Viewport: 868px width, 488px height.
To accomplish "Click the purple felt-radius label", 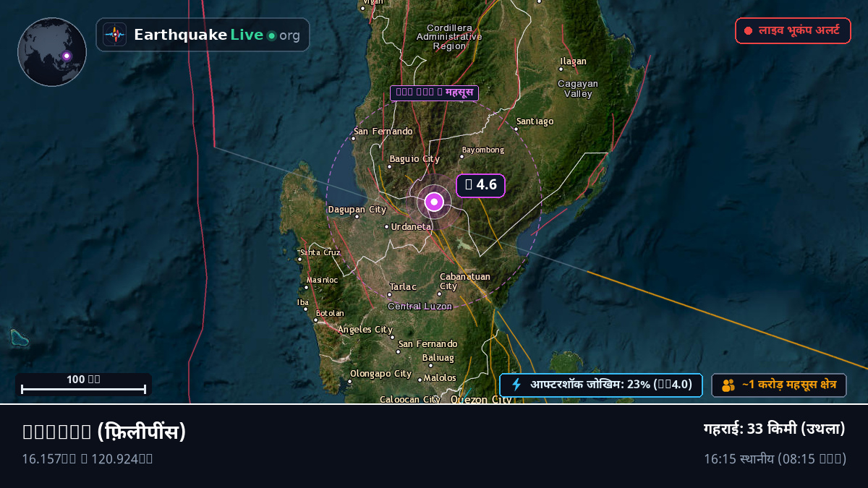I will (434, 93).
